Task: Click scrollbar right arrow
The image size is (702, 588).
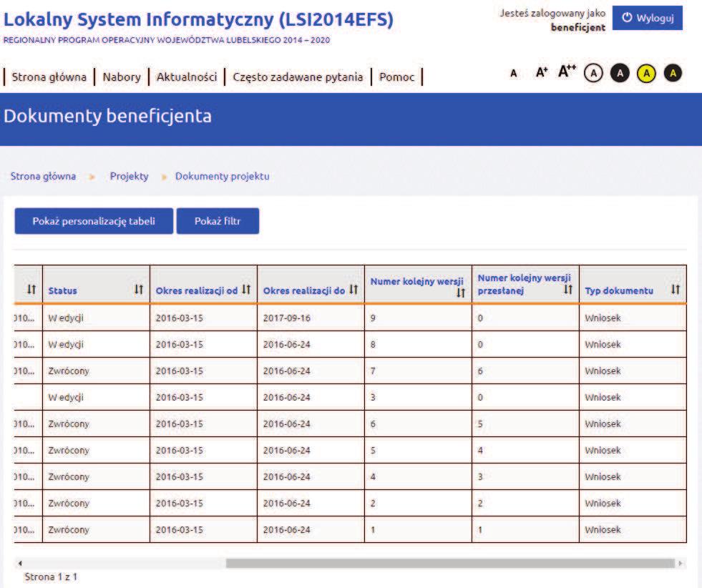Action: (681, 564)
